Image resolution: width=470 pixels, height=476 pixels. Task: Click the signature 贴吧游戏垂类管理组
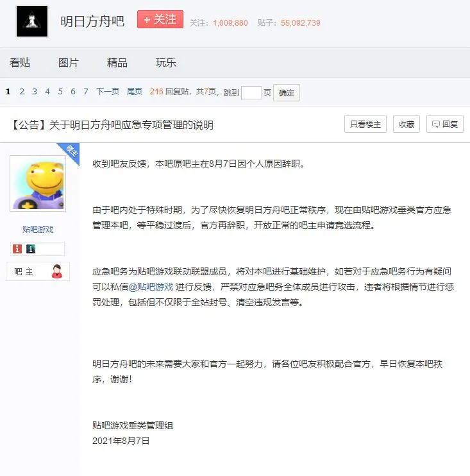point(133,425)
